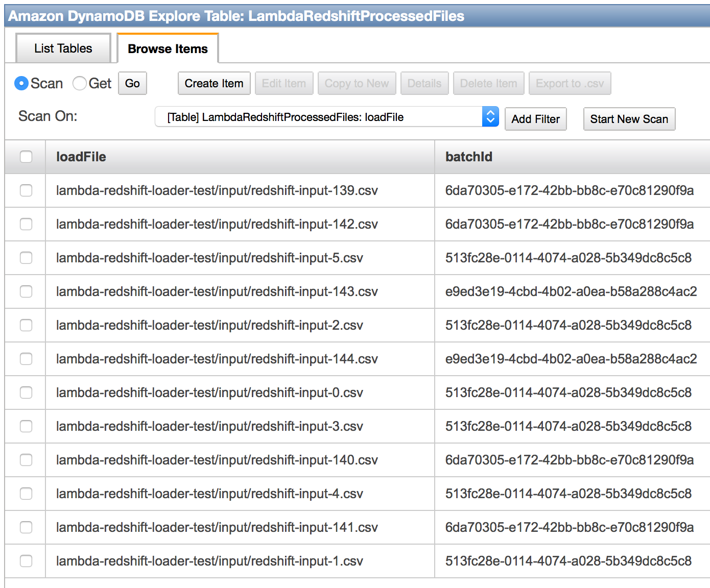Select the Get radio button

coord(80,83)
